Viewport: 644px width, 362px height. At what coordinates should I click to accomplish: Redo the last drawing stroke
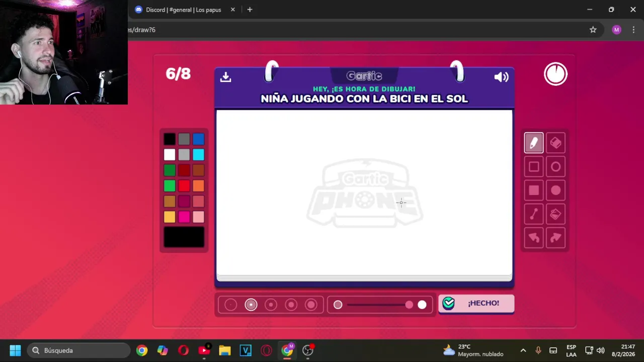click(x=555, y=238)
